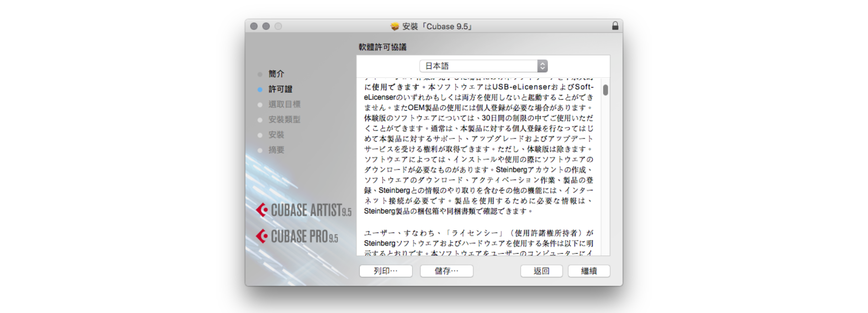The height and width of the screenshot is (313, 868).
Task: Click the 軟體許可協議 heading text
Action: click(382, 47)
